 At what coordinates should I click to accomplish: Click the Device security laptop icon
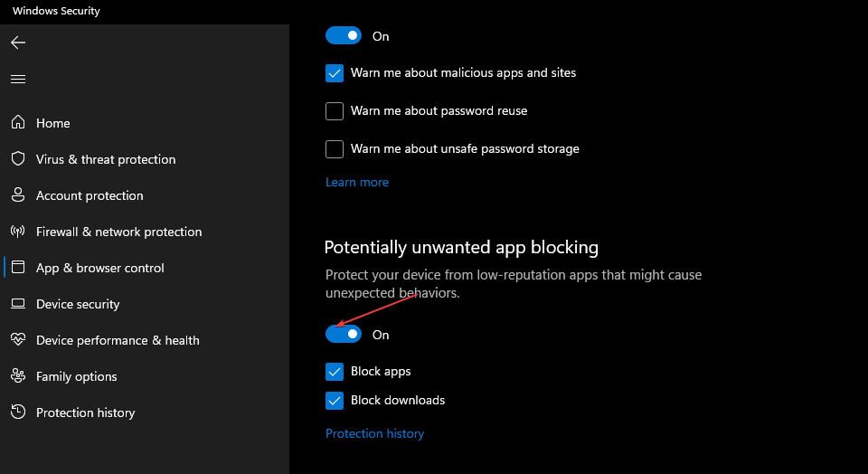point(18,304)
